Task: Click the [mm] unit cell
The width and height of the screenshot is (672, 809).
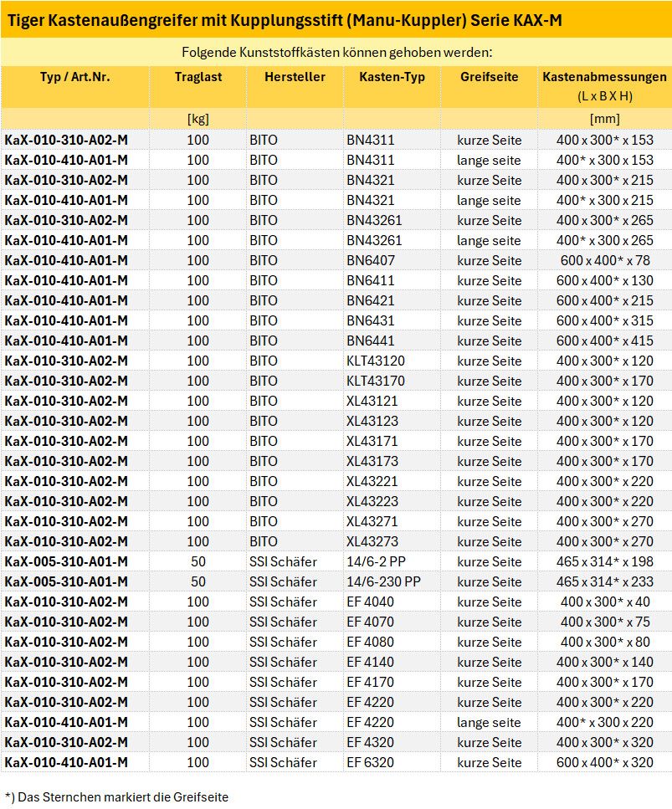Action: [x=604, y=119]
